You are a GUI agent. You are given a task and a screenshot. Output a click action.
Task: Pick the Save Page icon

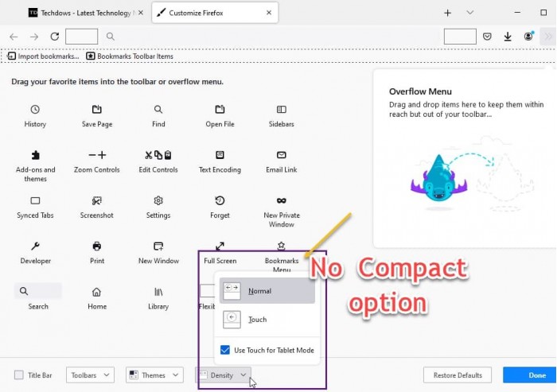[x=96, y=110]
